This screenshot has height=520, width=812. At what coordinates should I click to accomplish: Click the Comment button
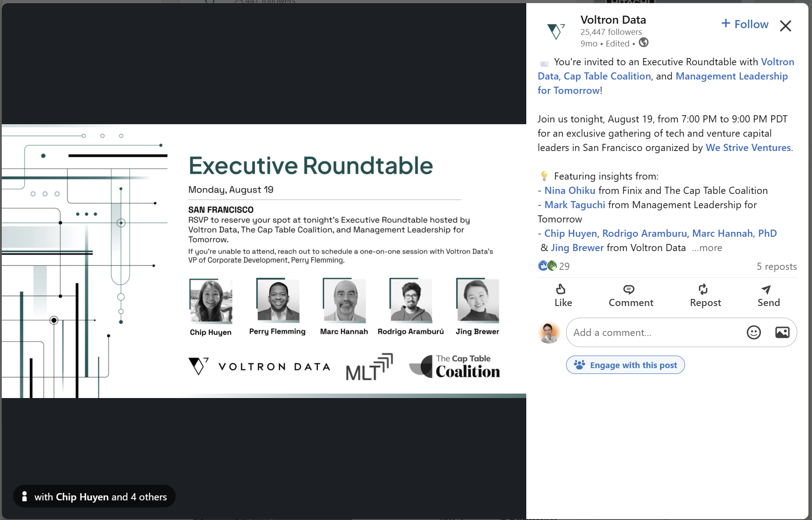pos(630,295)
